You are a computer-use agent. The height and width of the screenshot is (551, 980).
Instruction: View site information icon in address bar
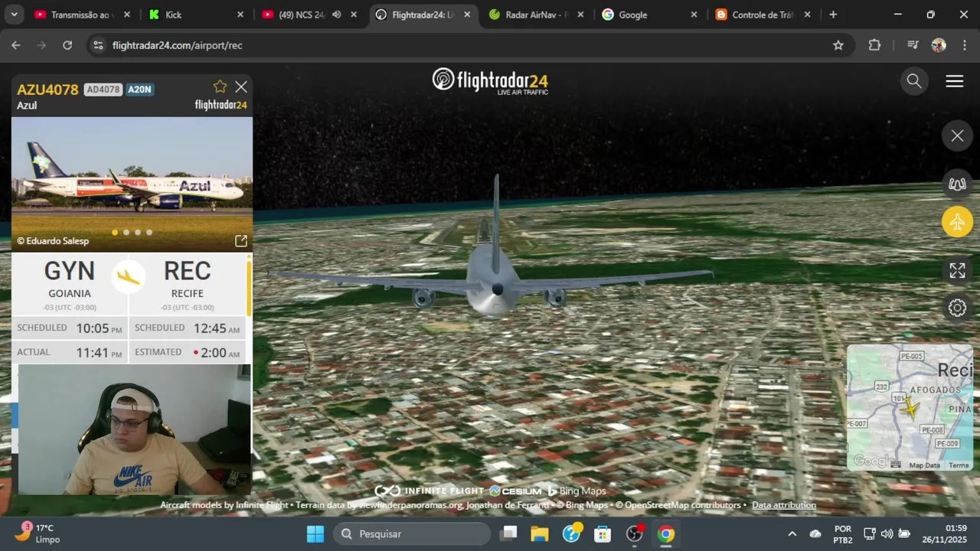[97, 45]
